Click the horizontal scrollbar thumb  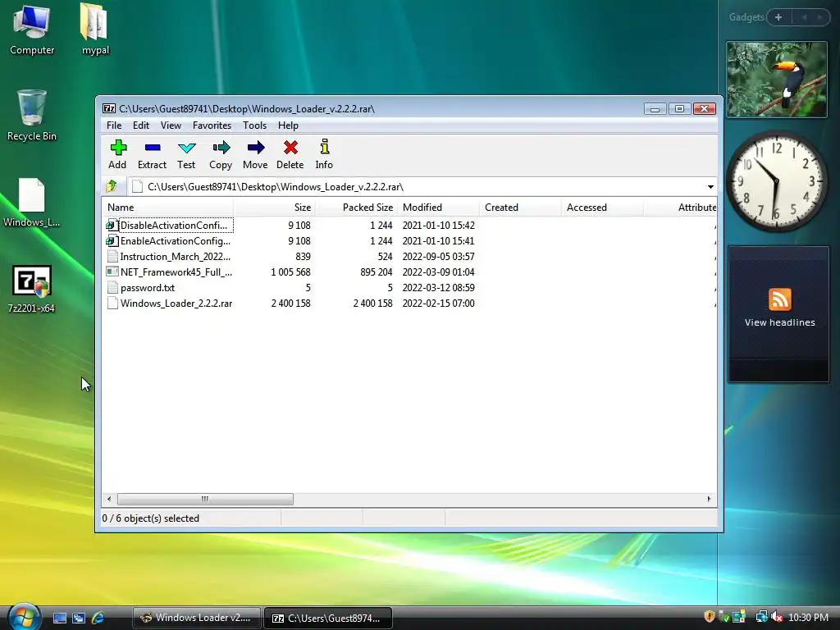205,499
